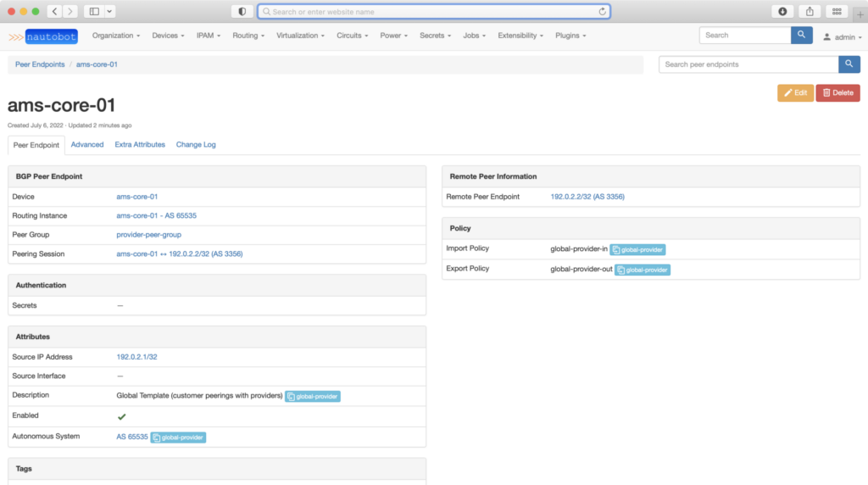Click the top navbar search magnifier button
The image size is (868, 485).
[x=801, y=35]
